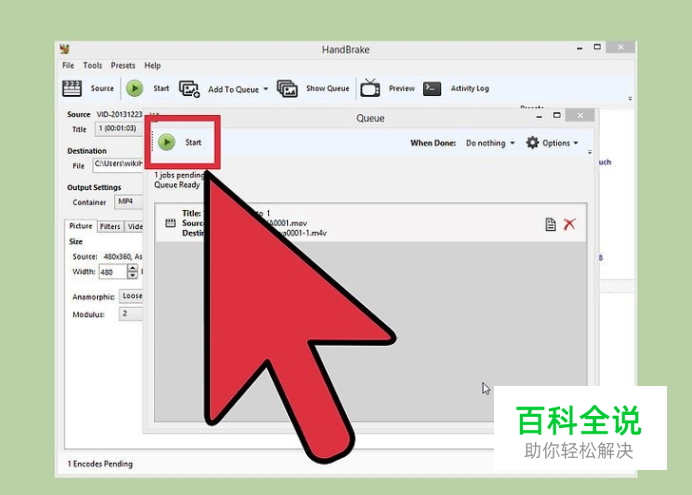This screenshot has height=495, width=692.
Task: Open the Anamorphic Loose dropdown
Action: tap(132, 296)
